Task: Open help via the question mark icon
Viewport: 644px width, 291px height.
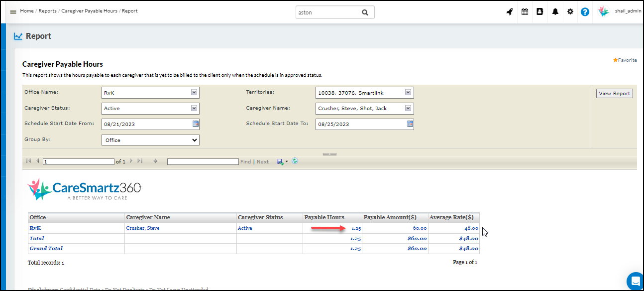Action: [x=585, y=11]
